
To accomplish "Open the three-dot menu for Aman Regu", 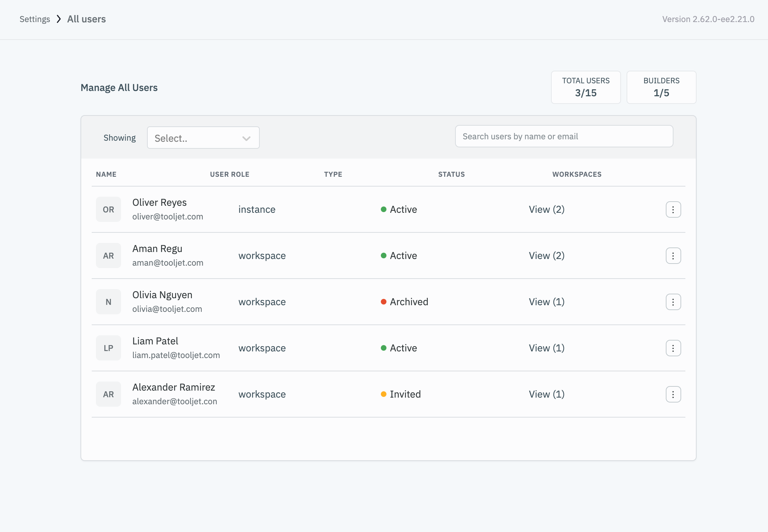I will point(673,255).
